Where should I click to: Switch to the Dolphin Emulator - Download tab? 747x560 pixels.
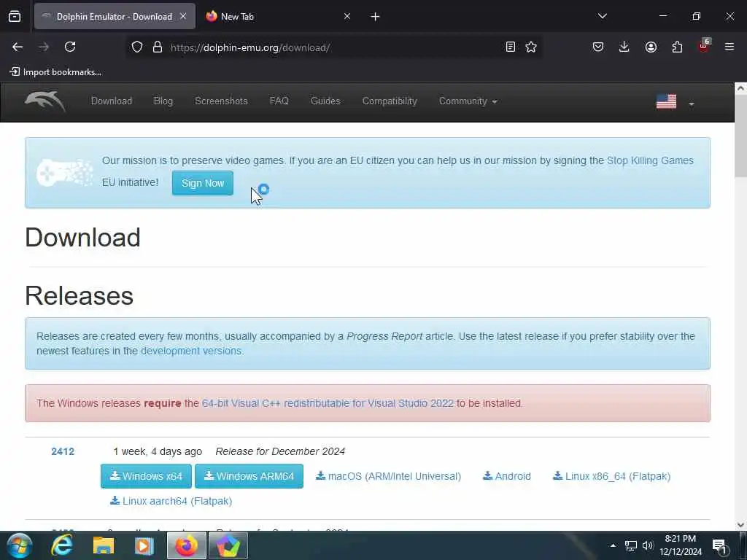tap(115, 17)
